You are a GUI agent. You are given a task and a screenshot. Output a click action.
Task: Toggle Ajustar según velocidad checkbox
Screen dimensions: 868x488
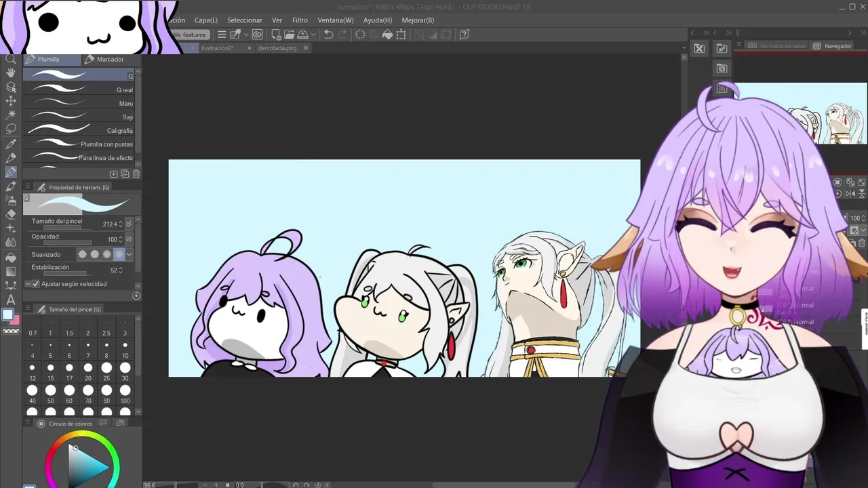(x=36, y=284)
